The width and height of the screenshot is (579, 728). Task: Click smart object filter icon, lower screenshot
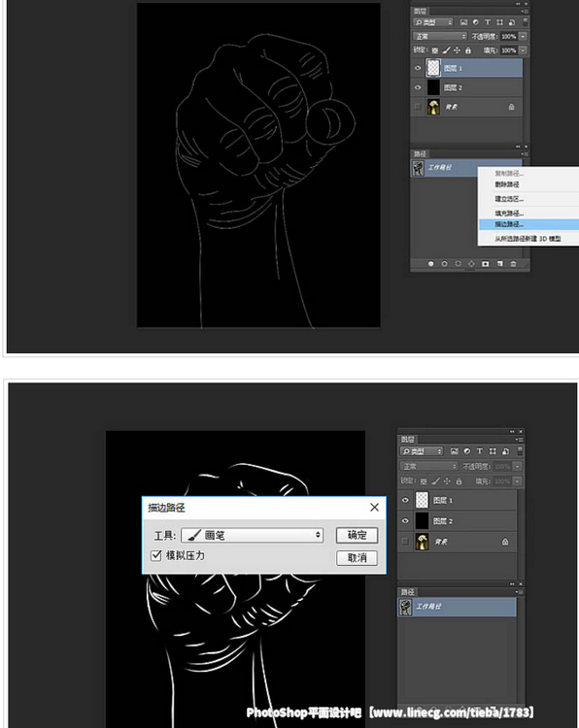coord(505,450)
